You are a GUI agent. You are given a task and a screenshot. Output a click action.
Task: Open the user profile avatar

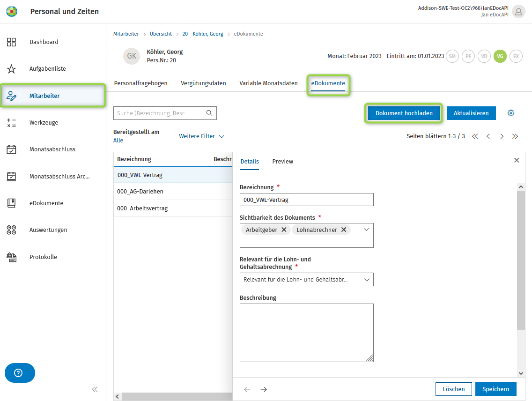coord(518,12)
